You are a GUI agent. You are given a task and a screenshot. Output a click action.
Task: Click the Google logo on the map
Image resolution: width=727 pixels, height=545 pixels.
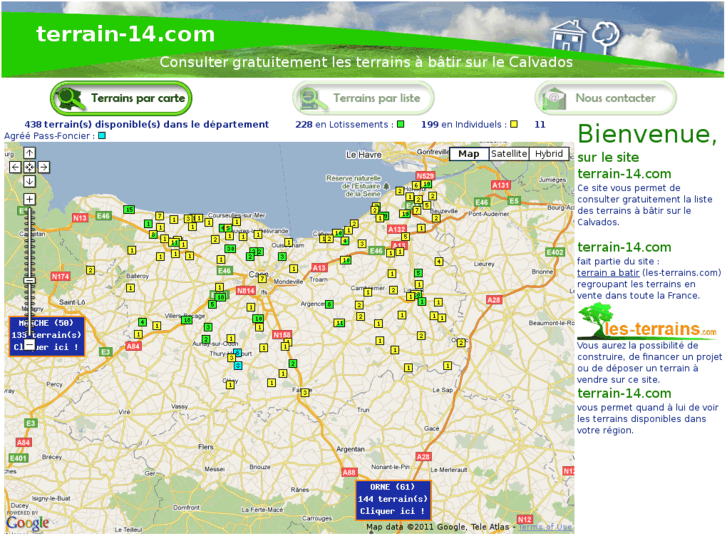[x=27, y=523]
